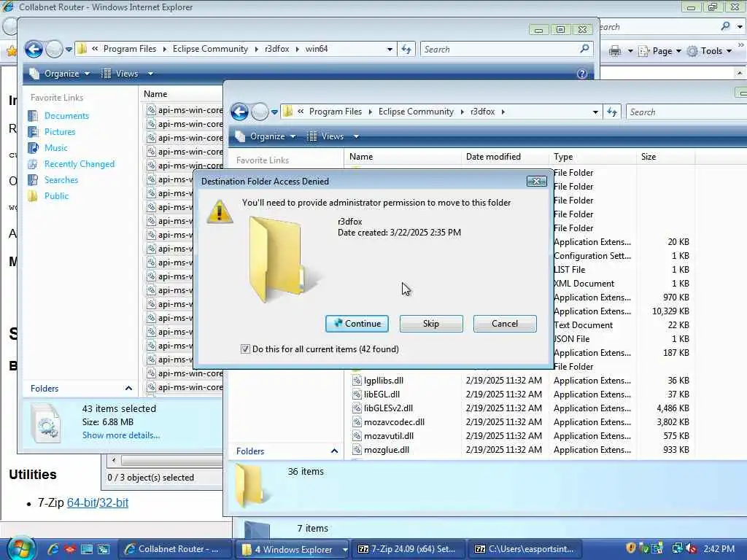Sort by Size column header
This screenshot has height=560, width=747.
coord(649,157)
